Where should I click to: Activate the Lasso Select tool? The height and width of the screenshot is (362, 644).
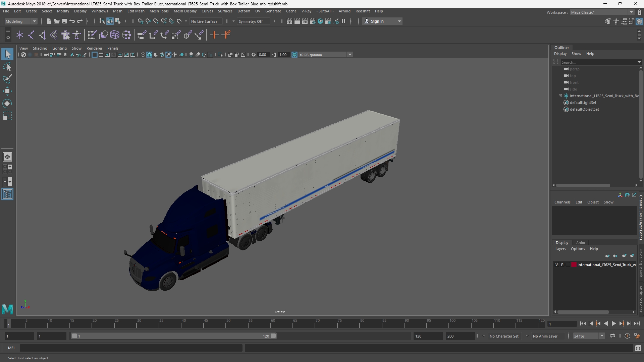tap(7, 67)
